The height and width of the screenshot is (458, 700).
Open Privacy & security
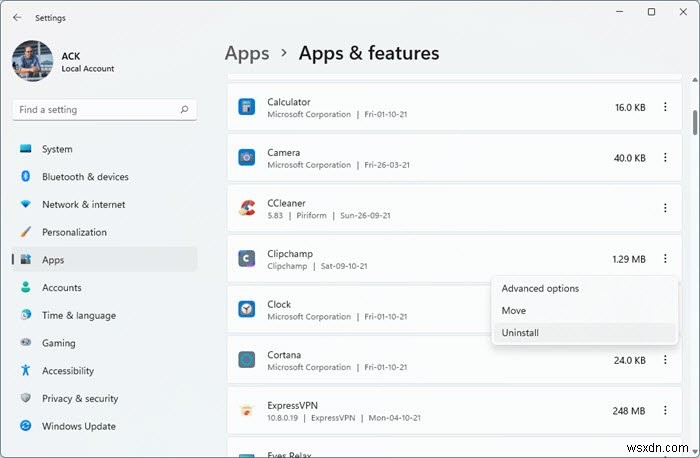(104, 398)
